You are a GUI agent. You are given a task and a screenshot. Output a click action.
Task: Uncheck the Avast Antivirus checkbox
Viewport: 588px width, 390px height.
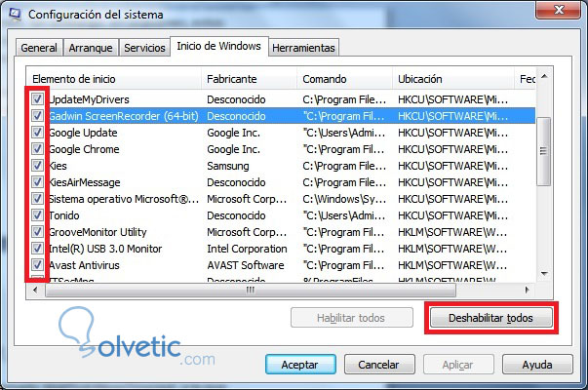[x=37, y=265]
